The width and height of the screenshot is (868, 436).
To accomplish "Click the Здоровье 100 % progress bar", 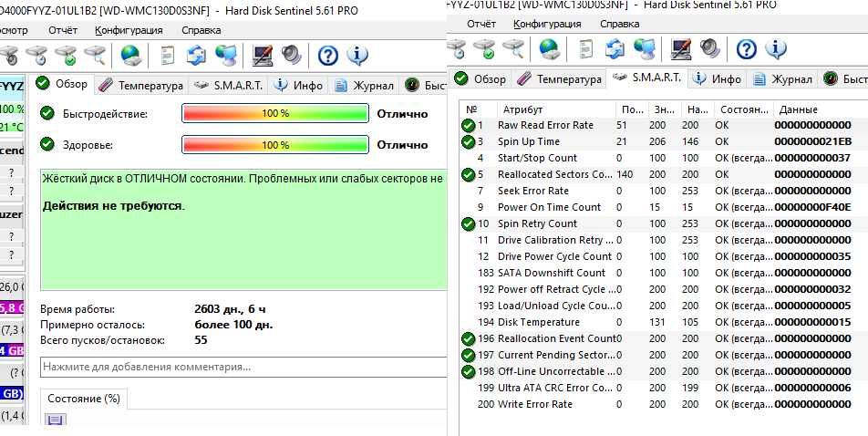I will [x=275, y=145].
